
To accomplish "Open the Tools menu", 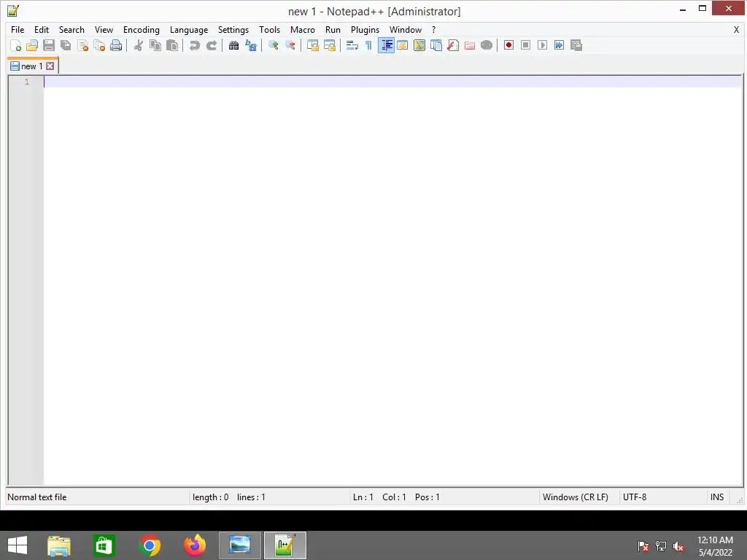I will pyautogui.click(x=270, y=29).
